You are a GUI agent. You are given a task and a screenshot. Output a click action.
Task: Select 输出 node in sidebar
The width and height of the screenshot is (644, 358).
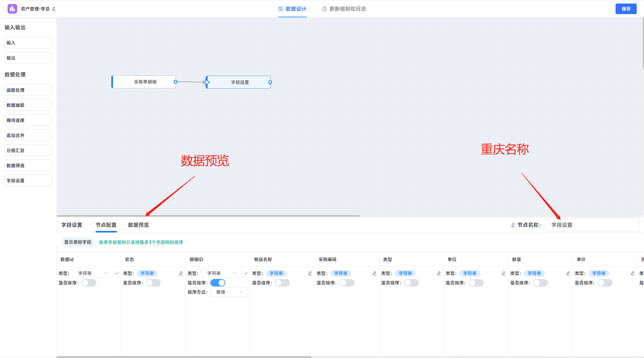pyautogui.click(x=28, y=58)
